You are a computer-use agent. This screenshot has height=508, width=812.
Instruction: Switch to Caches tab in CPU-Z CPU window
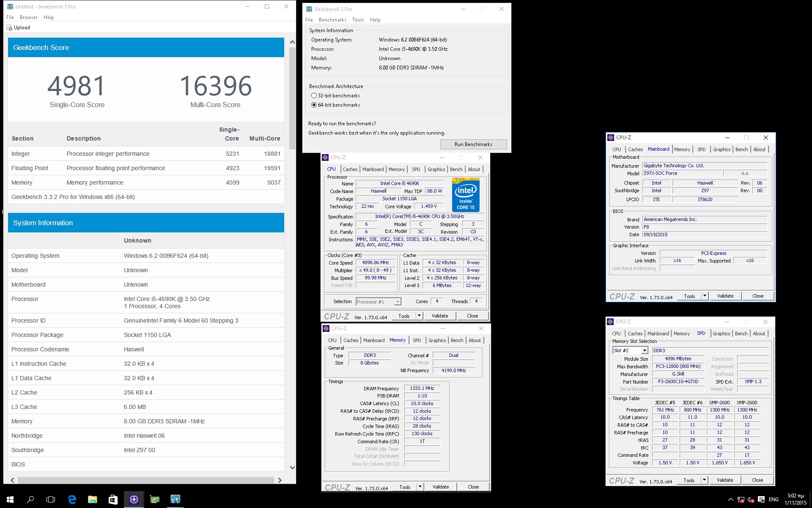click(x=350, y=169)
